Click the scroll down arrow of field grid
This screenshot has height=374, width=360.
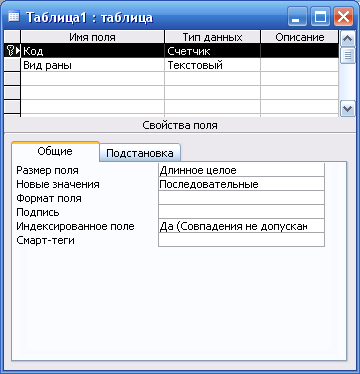(347, 109)
